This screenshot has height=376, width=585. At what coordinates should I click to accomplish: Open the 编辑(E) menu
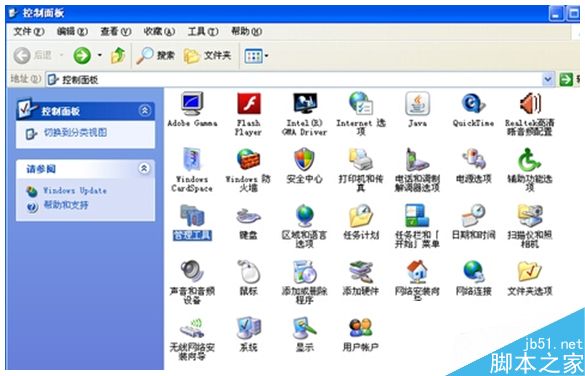tap(72, 32)
